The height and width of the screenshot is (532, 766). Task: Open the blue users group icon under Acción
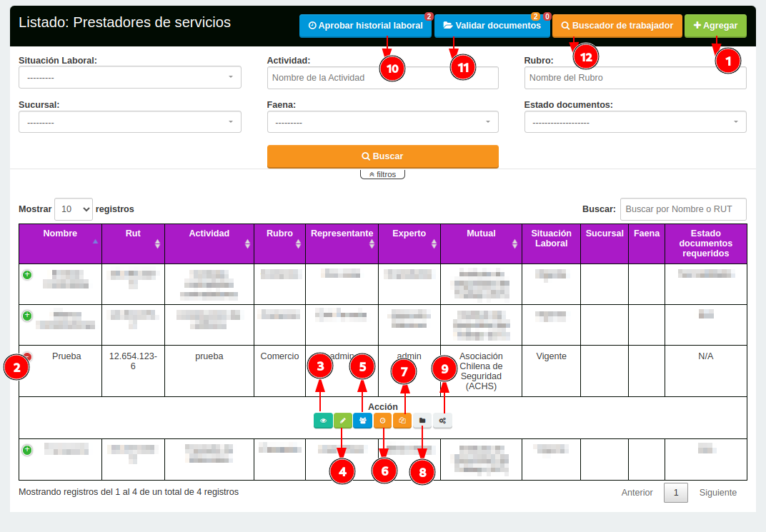(x=362, y=421)
